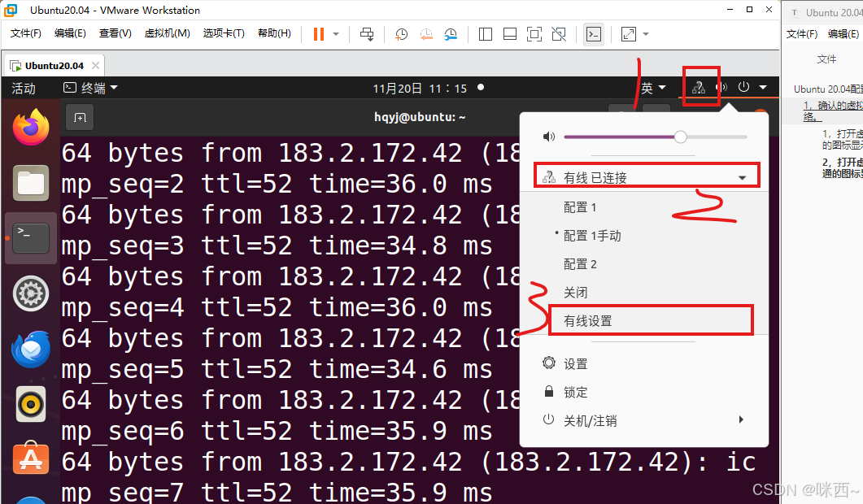Open the snapshot manager icon
The width and height of the screenshot is (863, 504).
click(x=451, y=34)
